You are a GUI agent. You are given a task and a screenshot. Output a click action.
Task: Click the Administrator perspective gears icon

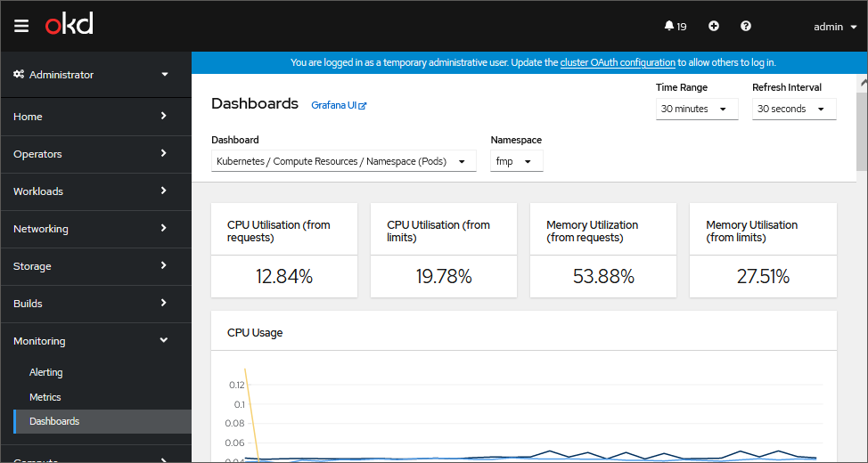click(x=19, y=75)
